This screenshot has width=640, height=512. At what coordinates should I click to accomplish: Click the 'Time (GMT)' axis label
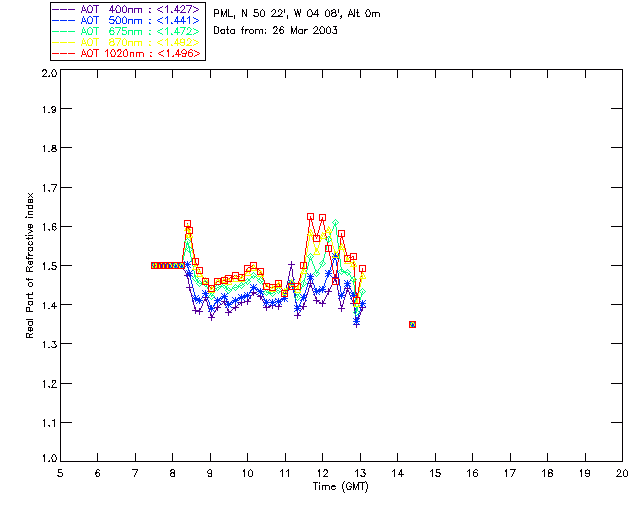pos(341,487)
